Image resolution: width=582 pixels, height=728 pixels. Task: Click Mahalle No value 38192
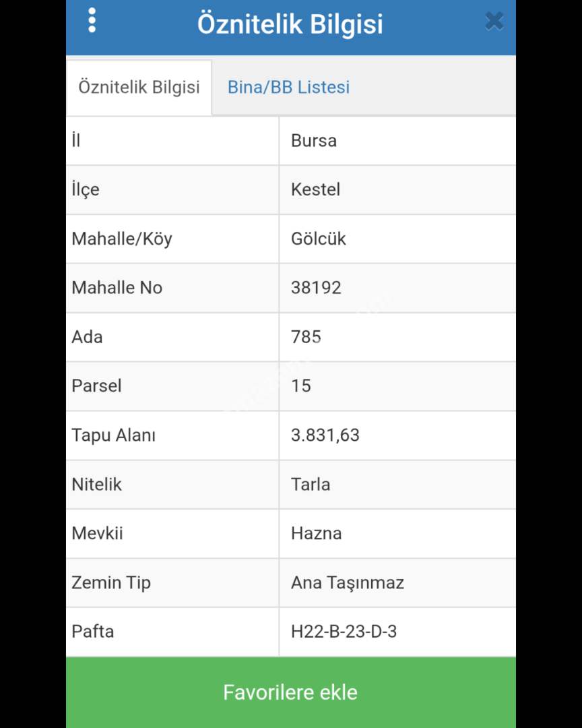click(x=316, y=288)
